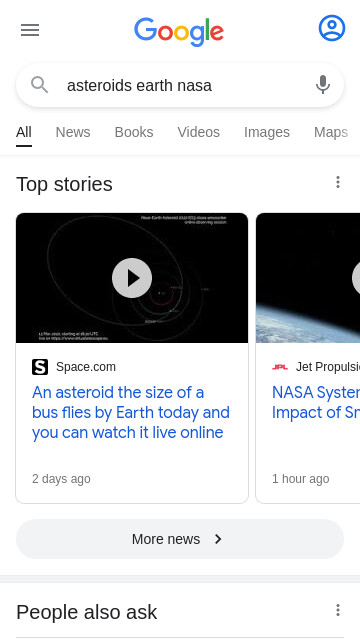360x640 pixels.
Task: Open People also ask three-dot options
Action: [x=338, y=610]
